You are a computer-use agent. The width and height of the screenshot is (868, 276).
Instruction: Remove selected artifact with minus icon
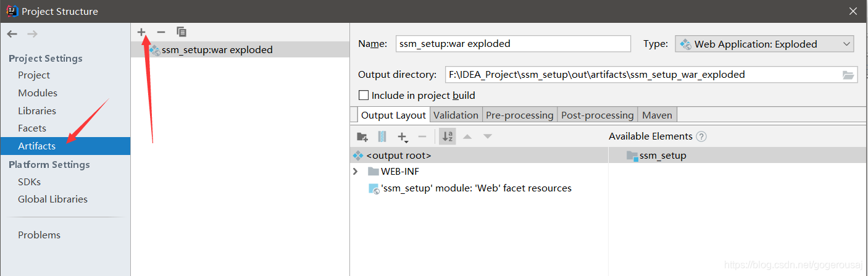point(161,31)
